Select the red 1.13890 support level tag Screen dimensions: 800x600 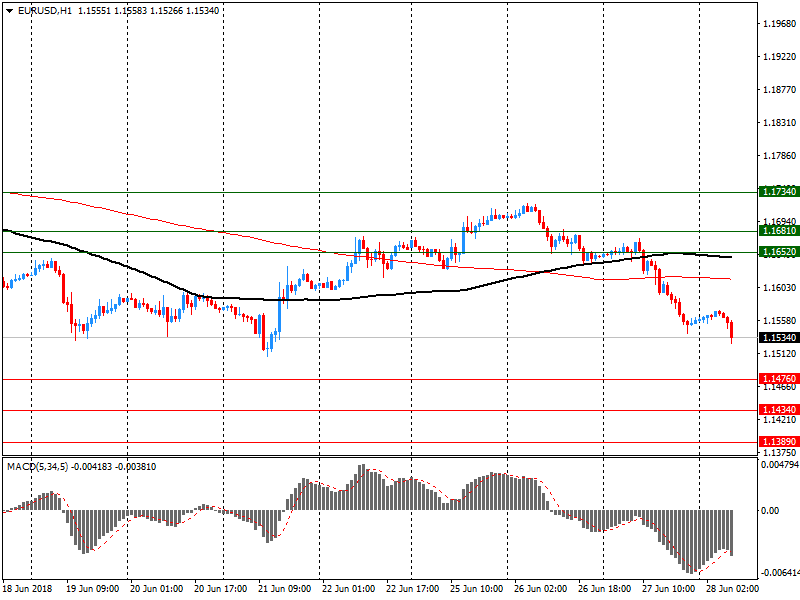point(778,442)
